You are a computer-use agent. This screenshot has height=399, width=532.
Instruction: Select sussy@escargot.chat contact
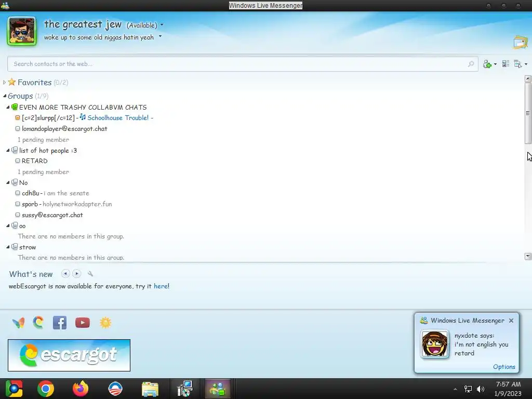52,215
